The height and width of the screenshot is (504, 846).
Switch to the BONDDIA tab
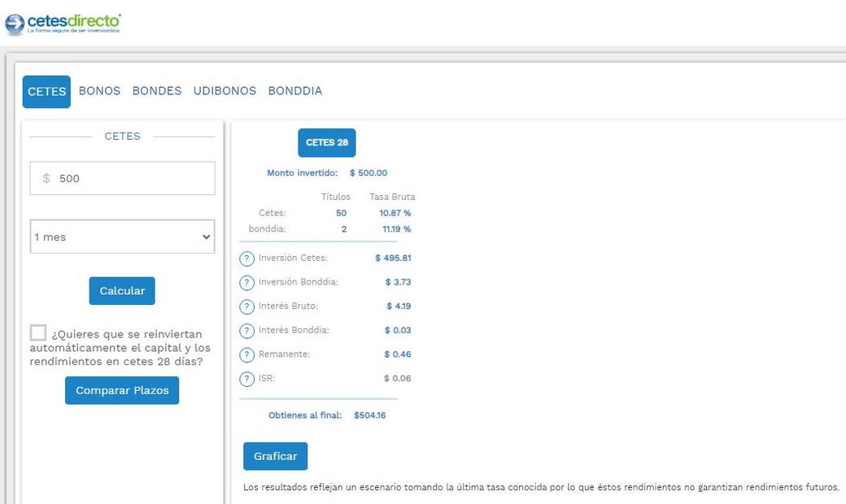click(295, 90)
